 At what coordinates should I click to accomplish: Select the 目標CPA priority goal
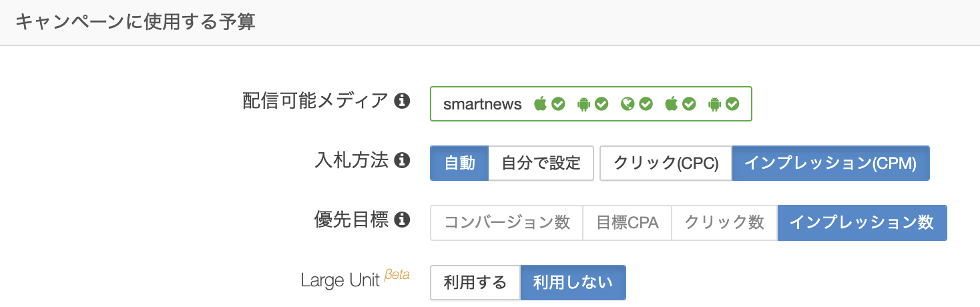(x=627, y=222)
